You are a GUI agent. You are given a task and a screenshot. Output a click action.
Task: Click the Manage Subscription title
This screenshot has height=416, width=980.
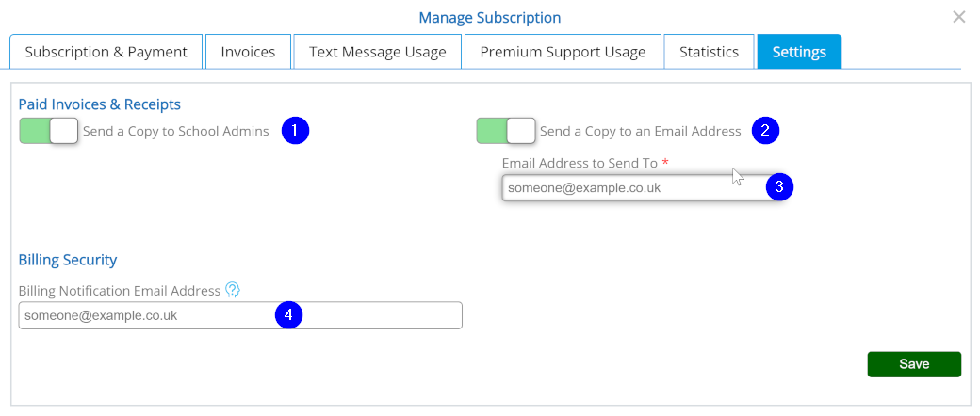(489, 17)
